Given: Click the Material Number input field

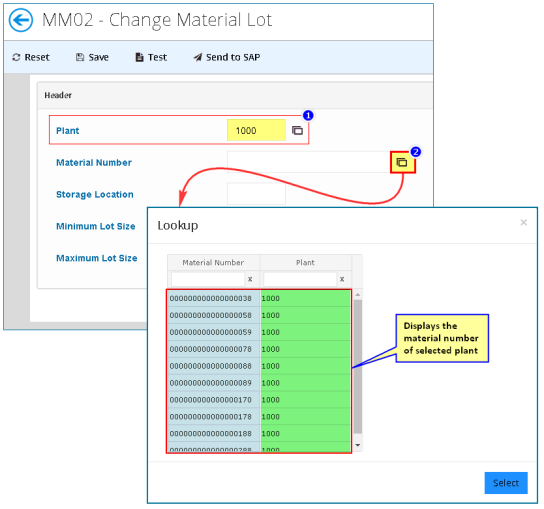Looking at the screenshot, I should 309,162.
